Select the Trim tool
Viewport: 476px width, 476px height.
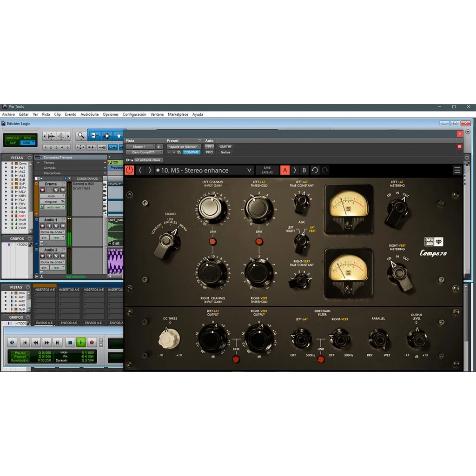coord(94,136)
